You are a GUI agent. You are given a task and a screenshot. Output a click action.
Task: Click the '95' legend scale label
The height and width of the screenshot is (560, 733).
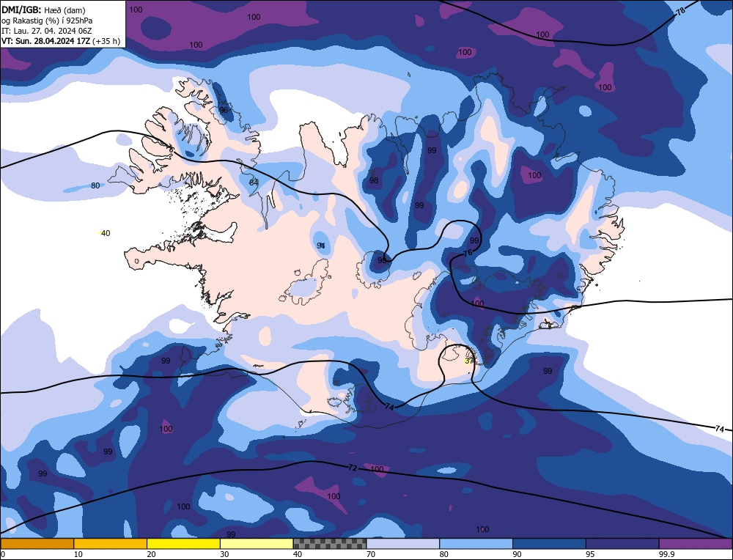pyautogui.click(x=590, y=554)
